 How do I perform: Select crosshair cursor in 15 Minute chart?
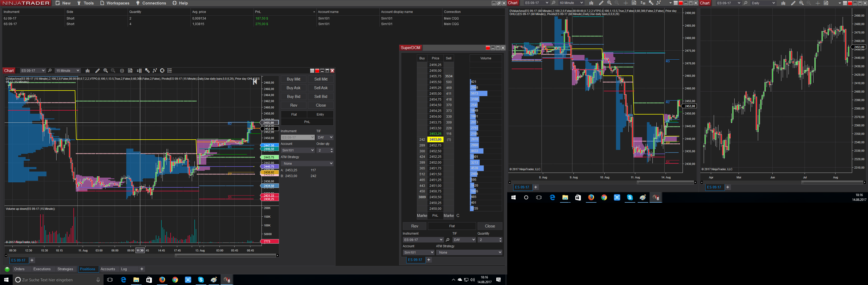click(x=122, y=71)
